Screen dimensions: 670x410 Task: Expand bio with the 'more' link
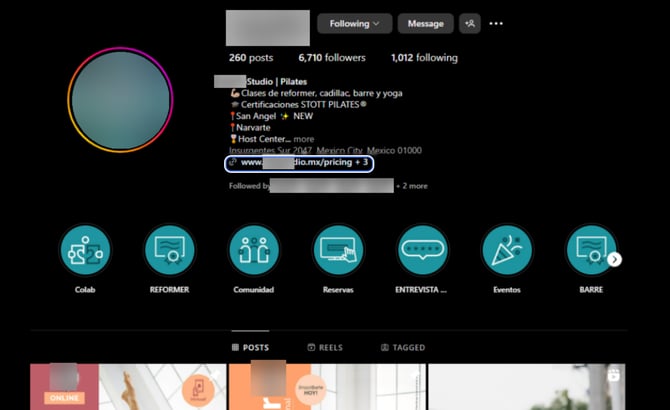[x=304, y=139]
